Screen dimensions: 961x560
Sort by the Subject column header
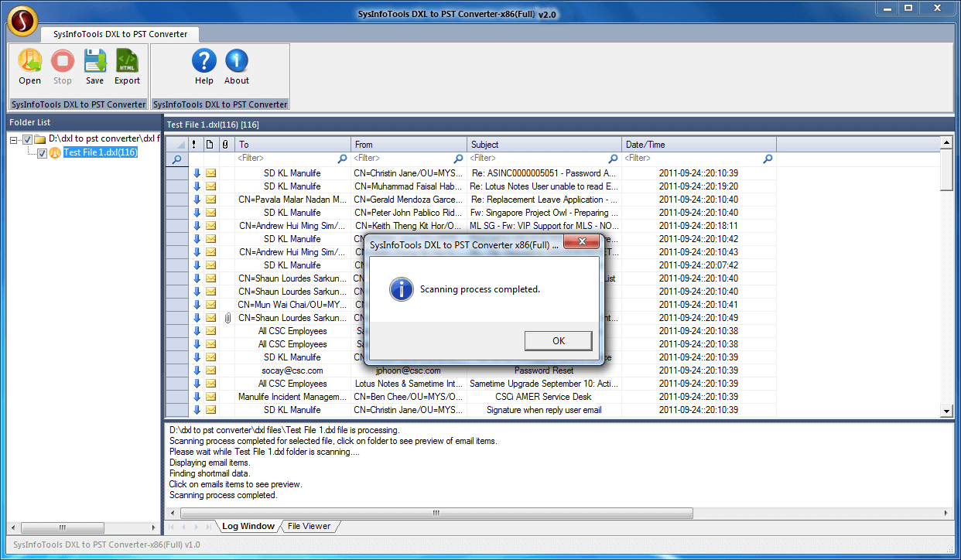(x=545, y=145)
